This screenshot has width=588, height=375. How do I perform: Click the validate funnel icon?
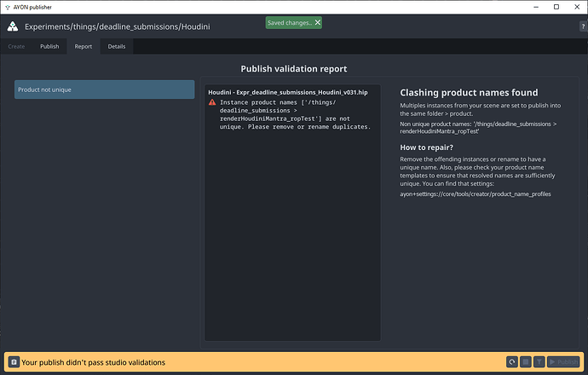coord(539,362)
